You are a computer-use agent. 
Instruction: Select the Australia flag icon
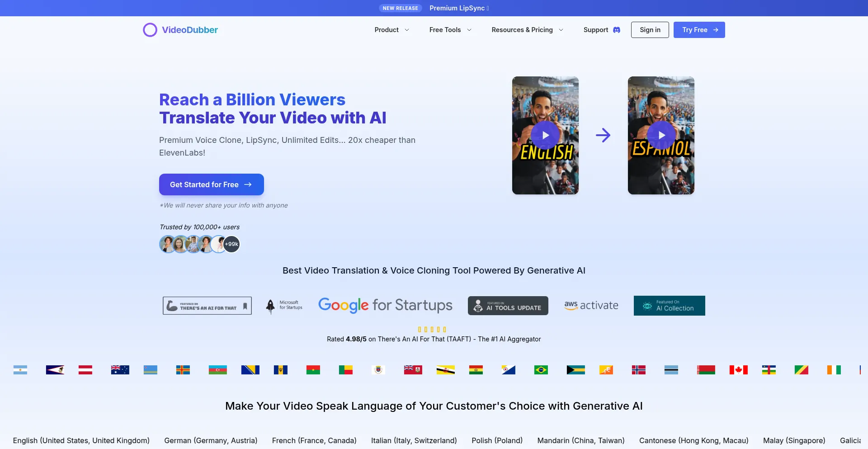tap(119, 369)
